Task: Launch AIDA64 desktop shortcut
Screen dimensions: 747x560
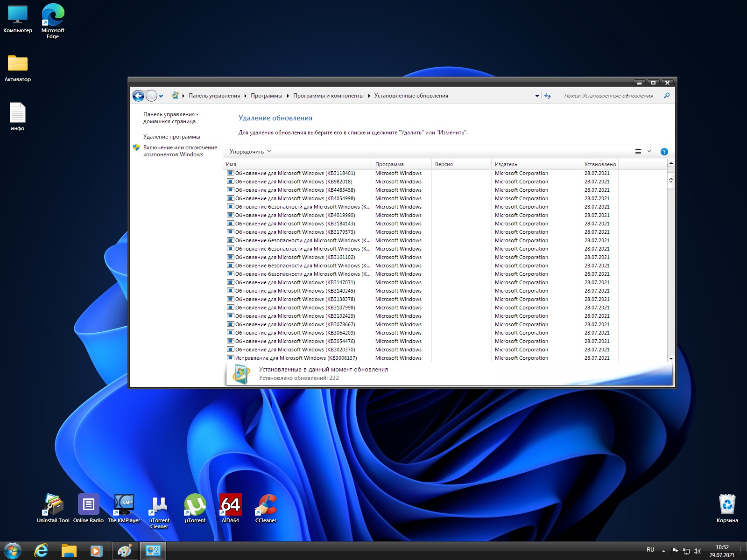Action: click(x=231, y=509)
